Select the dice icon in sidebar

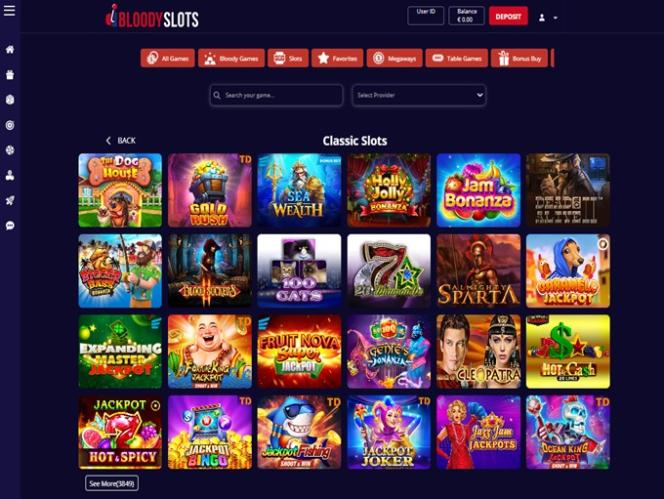pos(10,100)
